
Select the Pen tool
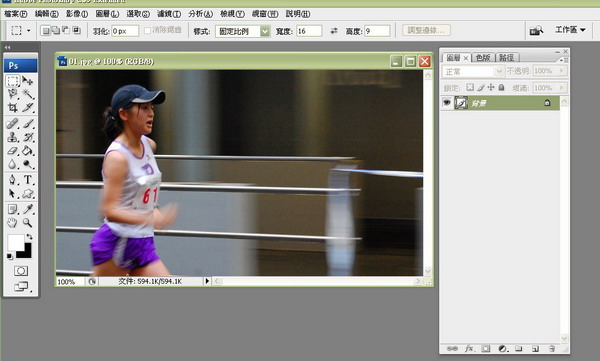tap(13, 180)
